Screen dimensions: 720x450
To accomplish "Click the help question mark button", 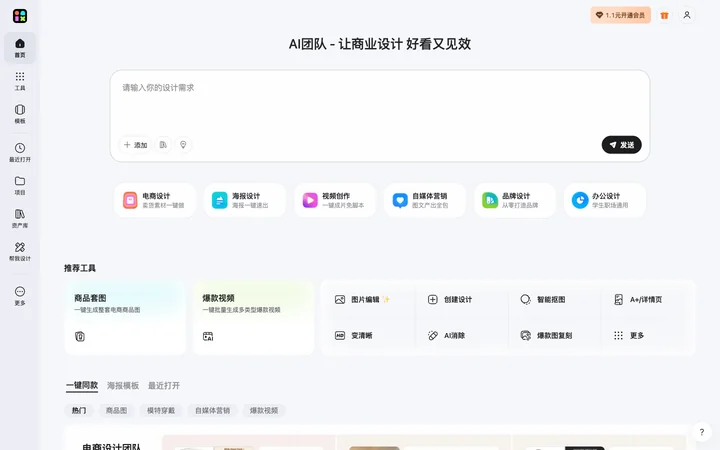I will click(701, 432).
